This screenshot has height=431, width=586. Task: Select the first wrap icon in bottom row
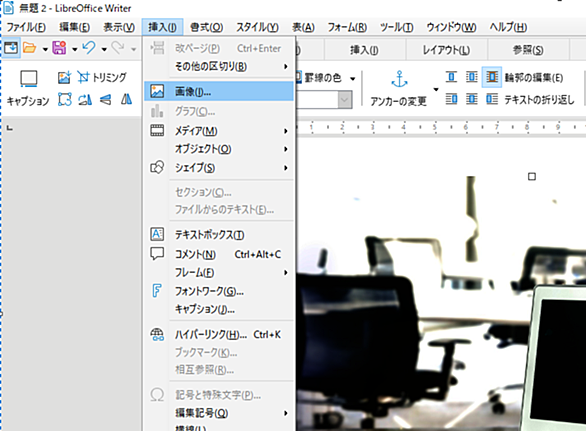451,99
